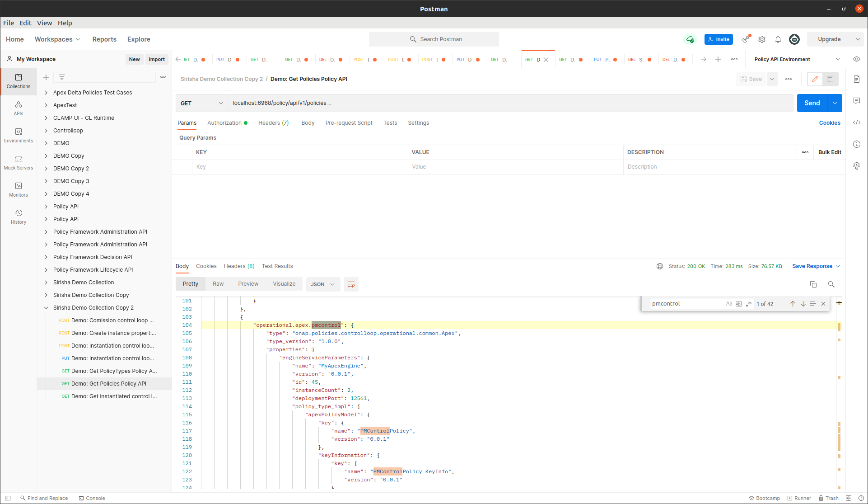Open the notifications bell
The width and height of the screenshot is (868, 504).
(x=778, y=39)
